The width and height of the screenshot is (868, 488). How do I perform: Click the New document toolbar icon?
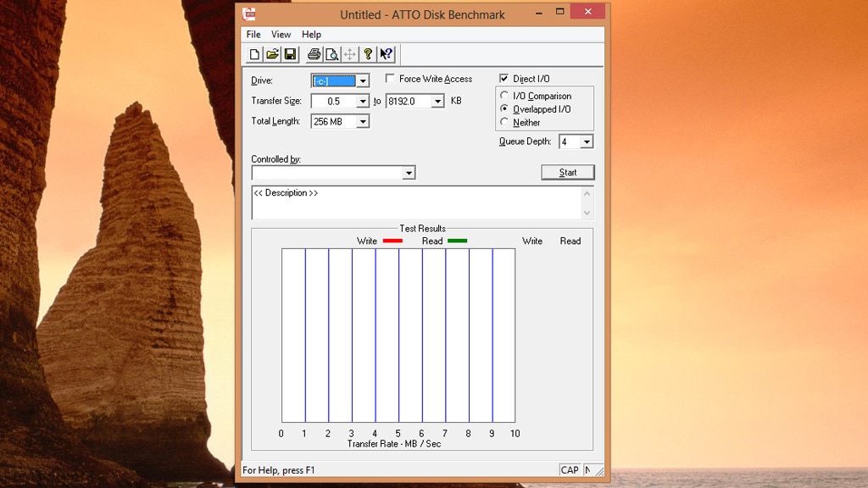click(x=254, y=54)
